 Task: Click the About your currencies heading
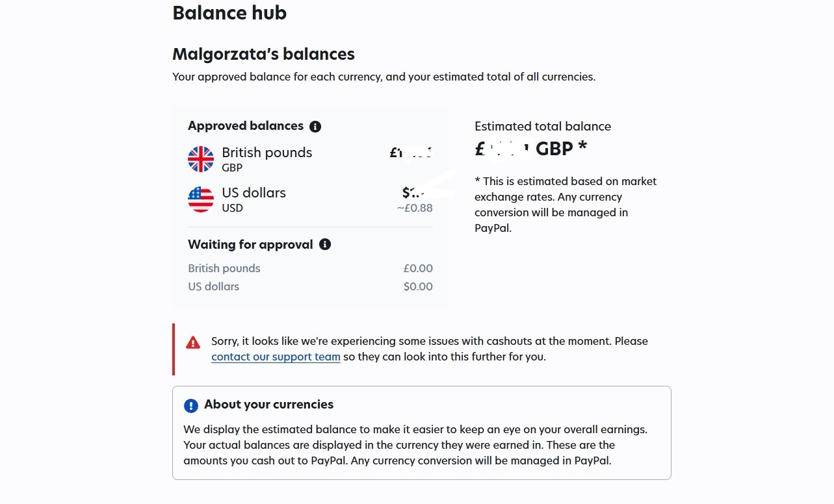point(268,405)
